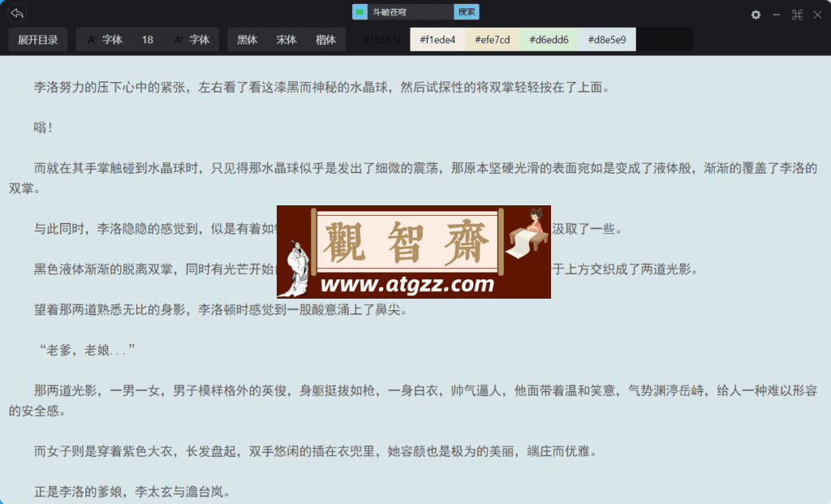Open the www.atgzz.com link on banner
The width and height of the screenshot is (831, 504).
[407, 285]
